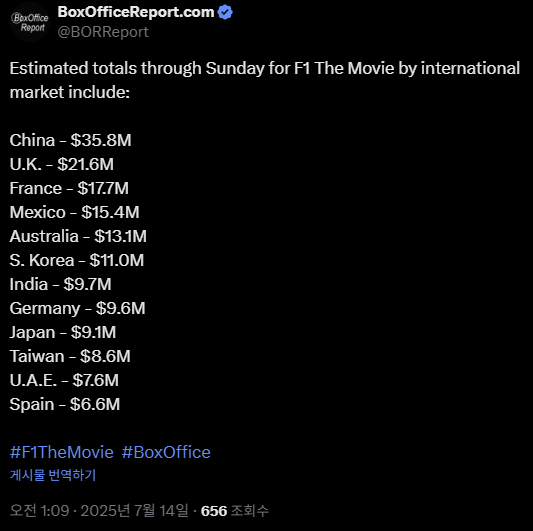Select the Japan – $9.1M line
Image resolution: width=533 pixels, height=531 pixels.
(63, 332)
